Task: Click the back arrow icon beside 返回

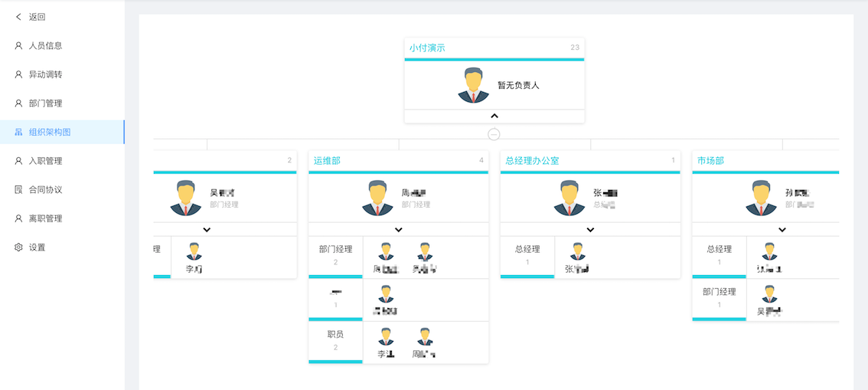Action: (x=18, y=17)
